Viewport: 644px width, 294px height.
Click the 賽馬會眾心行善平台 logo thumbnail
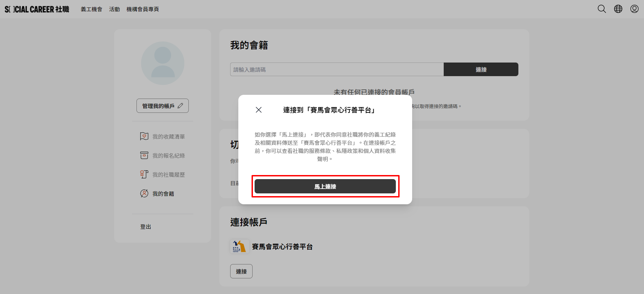pos(239,246)
